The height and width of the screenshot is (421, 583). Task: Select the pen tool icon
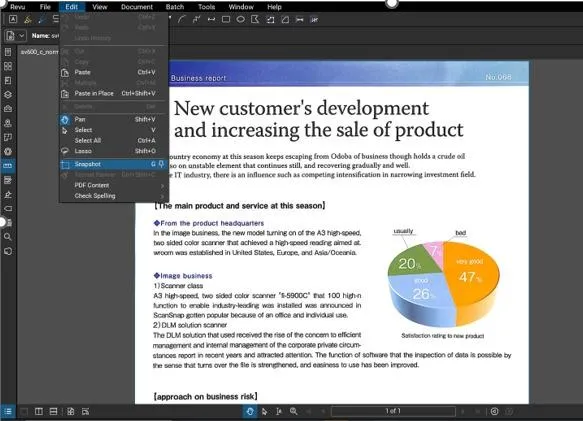42,20
